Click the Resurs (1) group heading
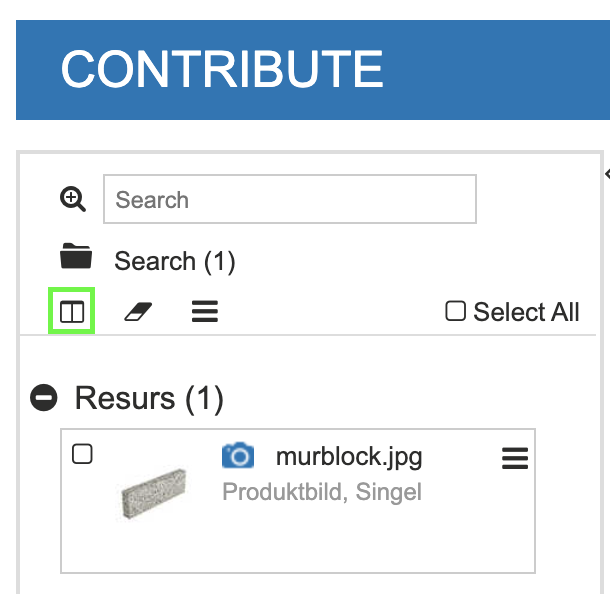 149,399
